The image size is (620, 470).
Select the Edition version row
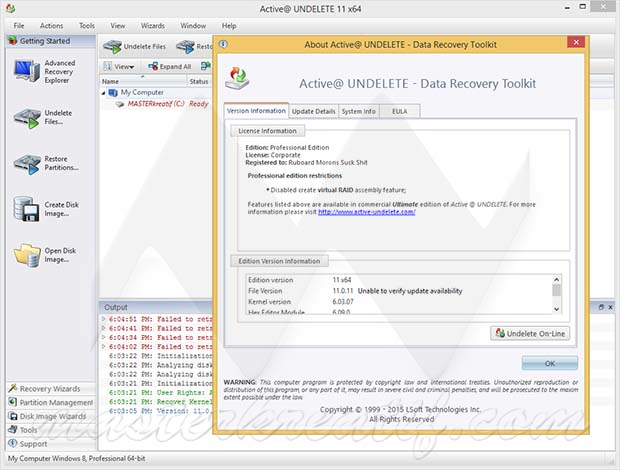[x=399, y=280]
